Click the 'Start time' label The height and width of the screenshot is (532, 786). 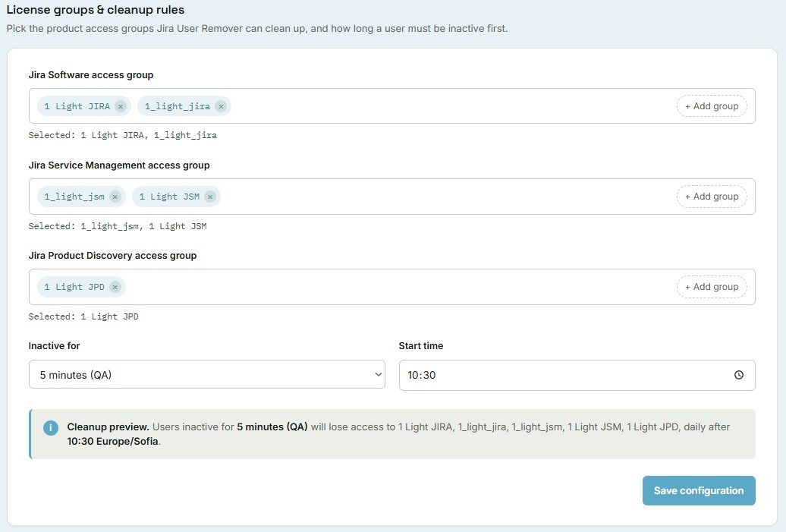coord(421,345)
